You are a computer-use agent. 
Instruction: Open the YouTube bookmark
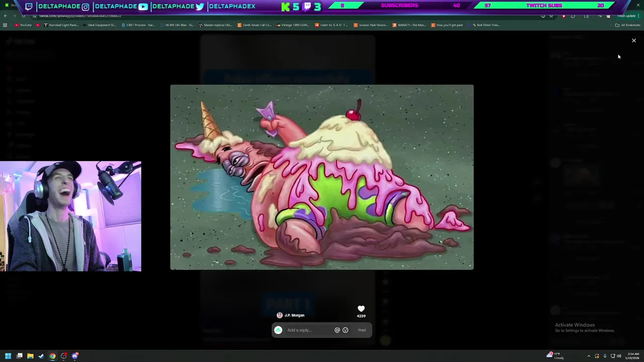pos(23,25)
